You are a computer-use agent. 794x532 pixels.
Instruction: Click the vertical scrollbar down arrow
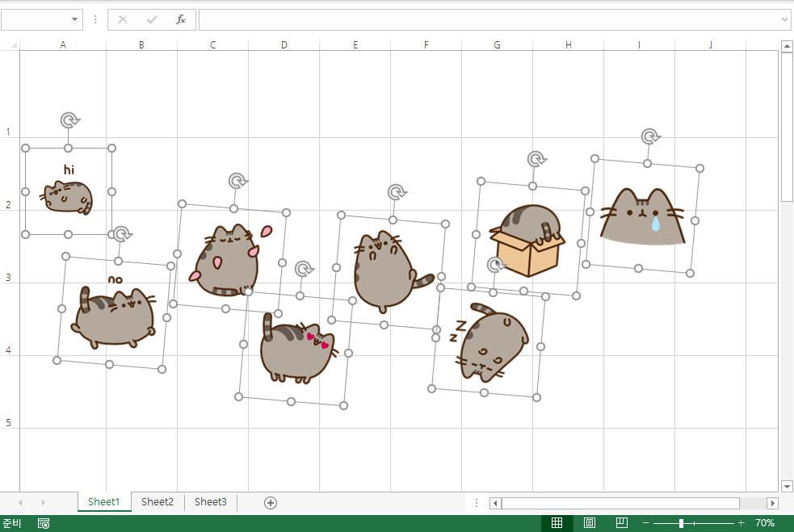pyautogui.click(x=787, y=487)
